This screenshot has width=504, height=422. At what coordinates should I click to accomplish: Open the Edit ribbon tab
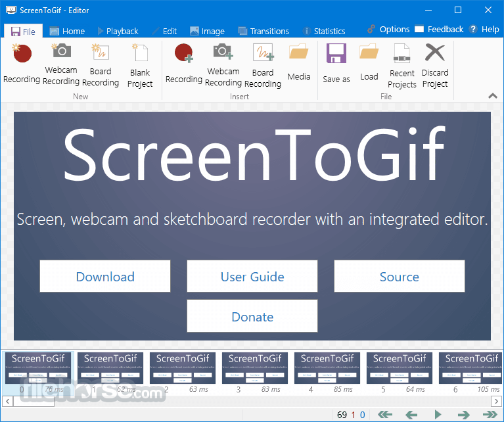point(164,31)
